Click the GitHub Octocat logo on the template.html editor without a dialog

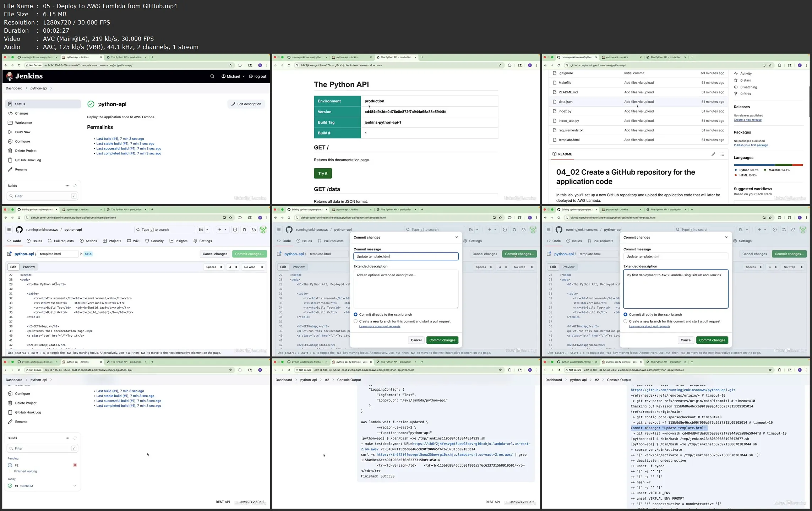(19, 230)
